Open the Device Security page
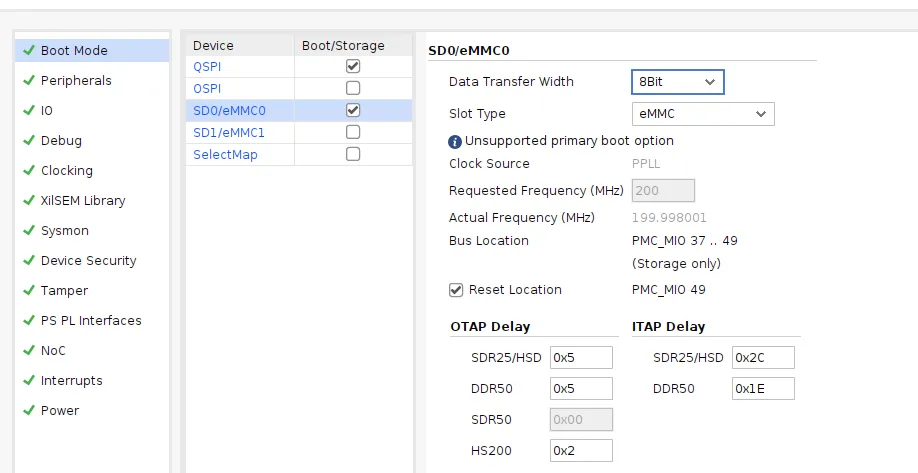Screen dimensions: 918x473 [88, 260]
